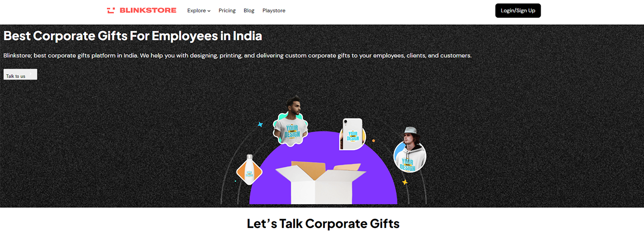644x231 pixels.
Task: Click the orange water bottle product icon
Action: [x=249, y=169]
